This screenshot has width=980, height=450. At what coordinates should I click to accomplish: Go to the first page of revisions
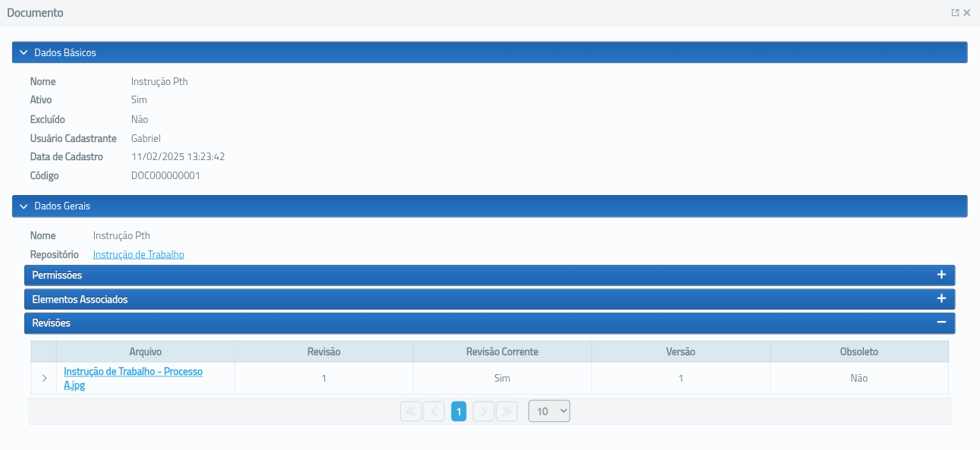411,411
